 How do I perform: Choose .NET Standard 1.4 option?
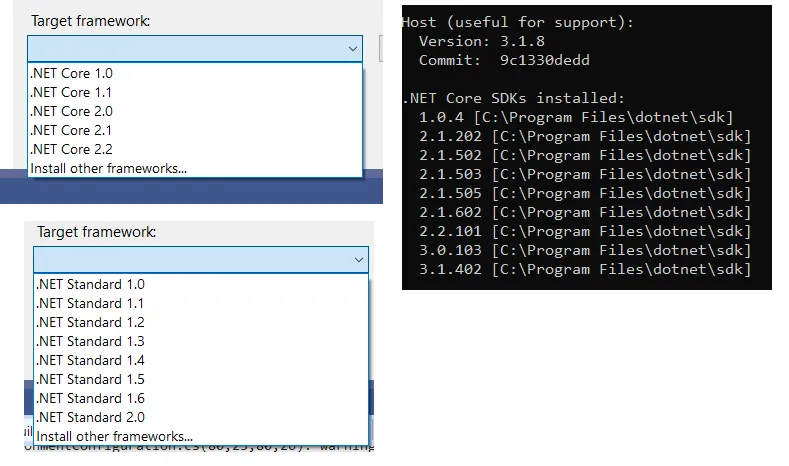point(201,361)
